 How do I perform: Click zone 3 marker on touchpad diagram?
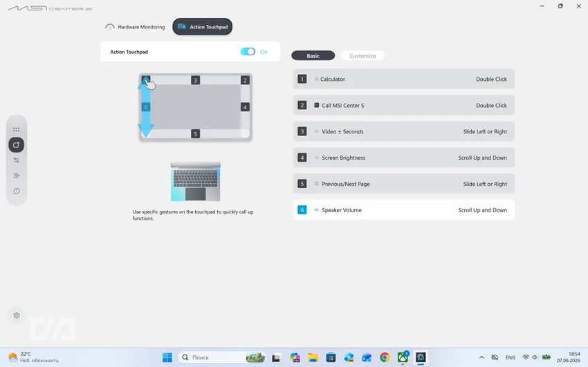[x=195, y=80]
